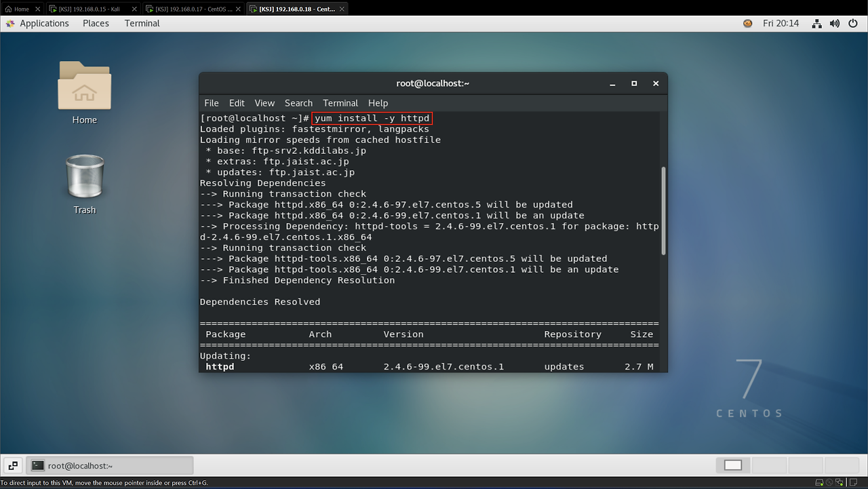
Task: Open the Trash desktop icon
Action: [84, 184]
